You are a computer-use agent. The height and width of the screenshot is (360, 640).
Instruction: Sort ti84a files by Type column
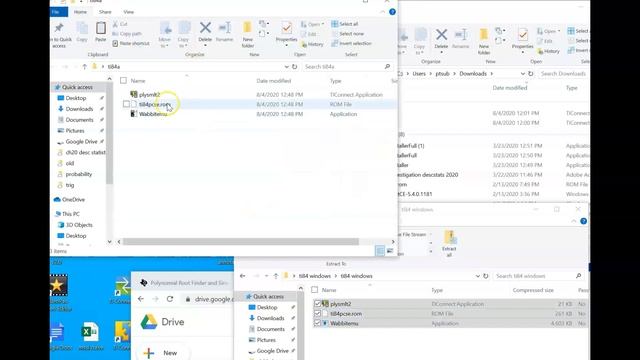pyautogui.click(x=336, y=81)
